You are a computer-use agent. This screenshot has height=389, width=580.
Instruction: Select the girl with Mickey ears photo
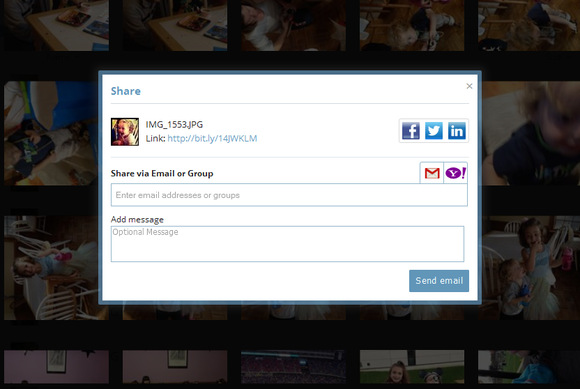(412, 367)
